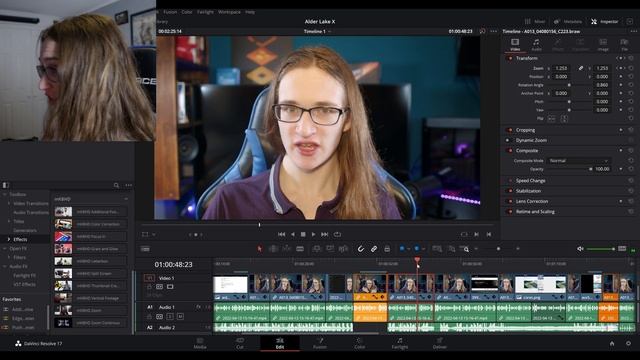The image size is (640, 360).
Task: Expand the Video Transitions tree item
Action: (x=9, y=203)
